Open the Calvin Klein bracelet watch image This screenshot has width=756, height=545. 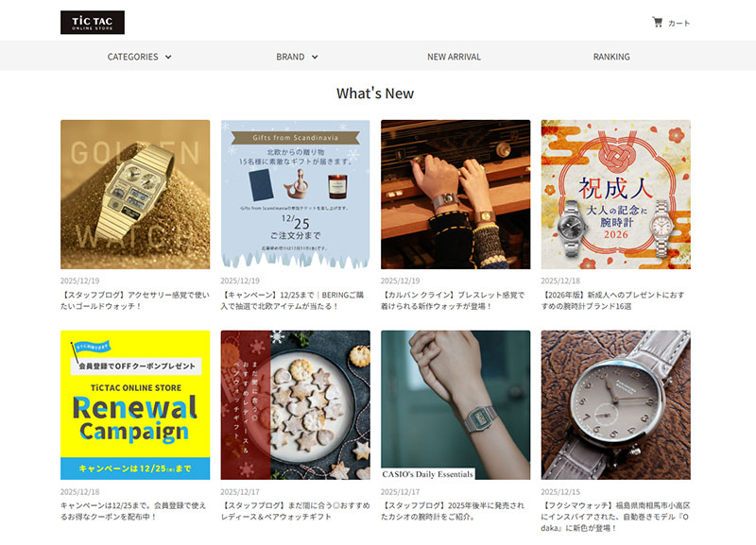(x=455, y=195)
